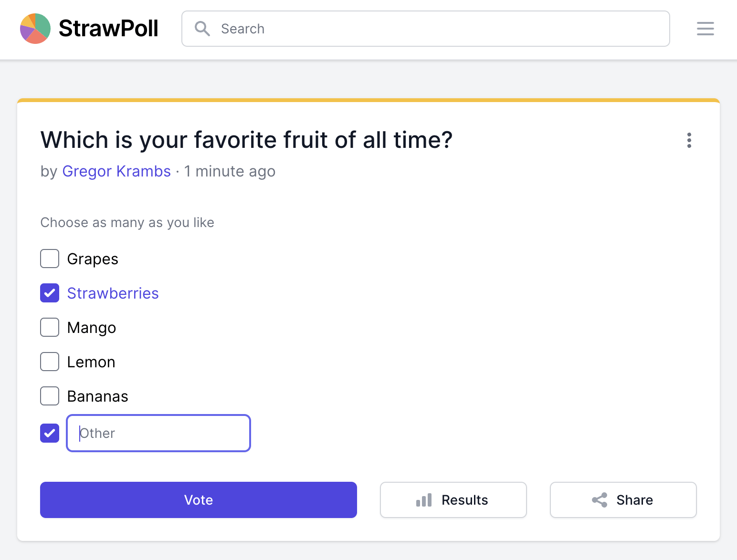Check the Grapes checkbox

pos(49,259)
